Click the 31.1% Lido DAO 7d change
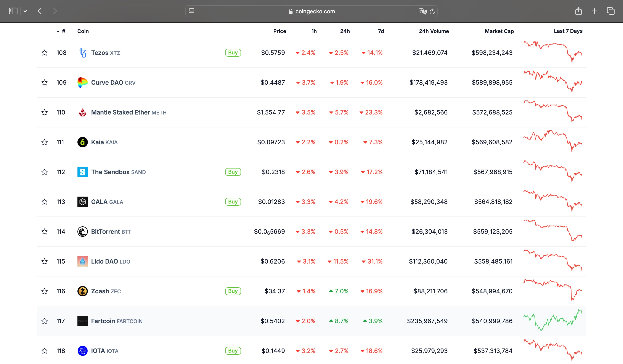Viewport: 623px width, 364px height. [x=372, y=261]
